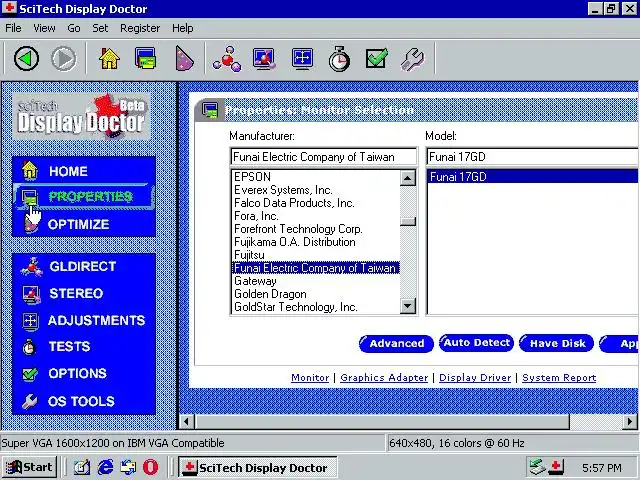Click the manufacturer list scrollbar thumb

408,222
